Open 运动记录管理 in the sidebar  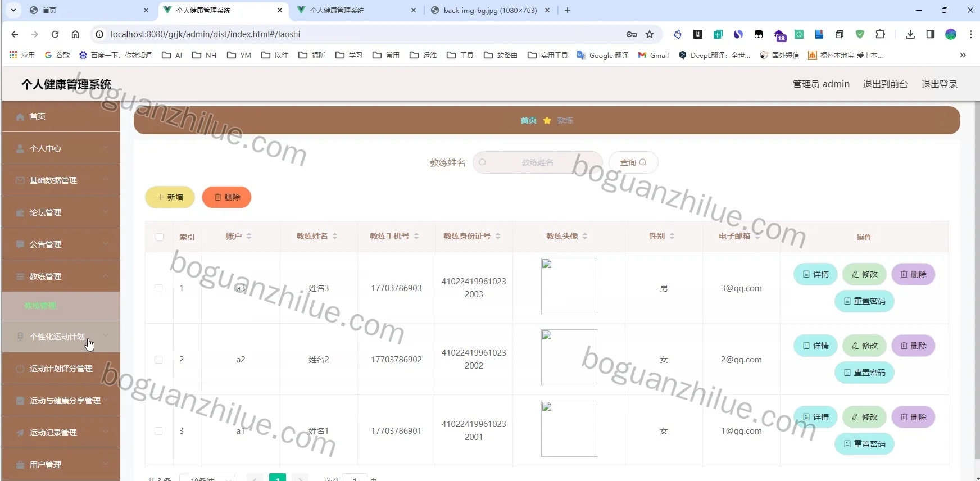coord(61,433)
